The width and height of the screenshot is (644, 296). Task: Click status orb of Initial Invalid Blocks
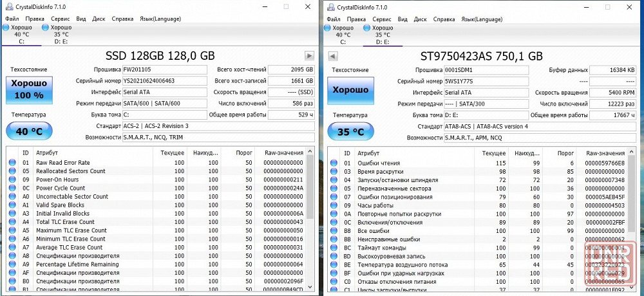12,214
